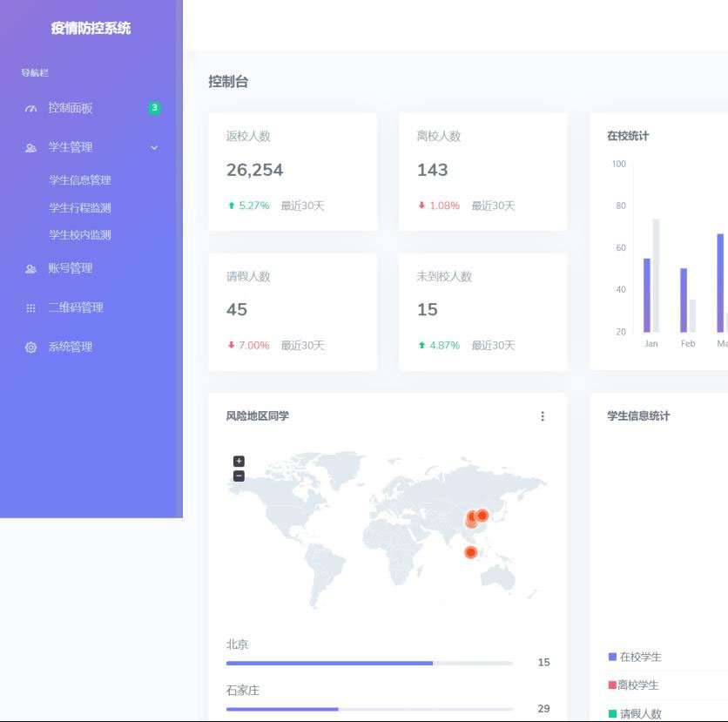Click the 北京 count value 15
The image size is (728, 722).
pyautogui.click(x=543, y=663)
